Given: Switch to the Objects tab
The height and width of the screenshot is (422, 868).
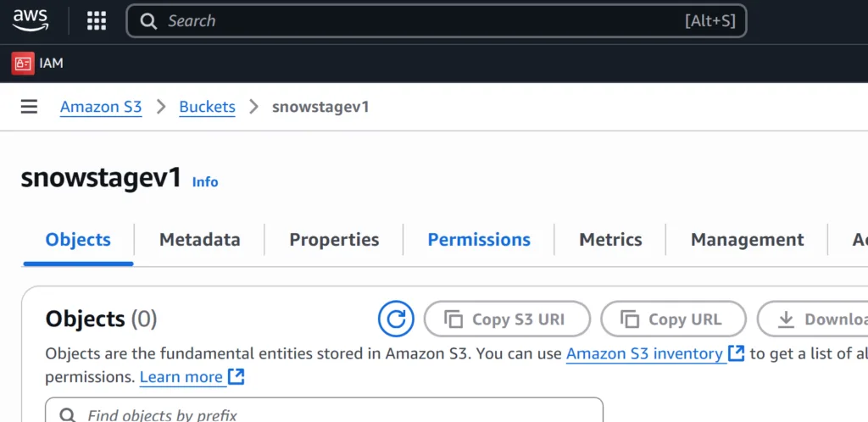Looking at the screenshot, I should click(x=78, y=240).
